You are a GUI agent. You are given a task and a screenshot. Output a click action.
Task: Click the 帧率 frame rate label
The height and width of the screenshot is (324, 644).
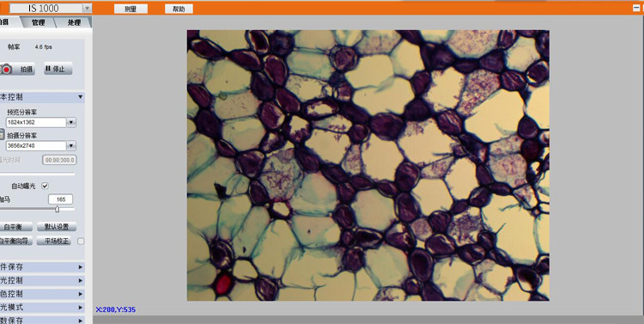(x=14, y=47)
